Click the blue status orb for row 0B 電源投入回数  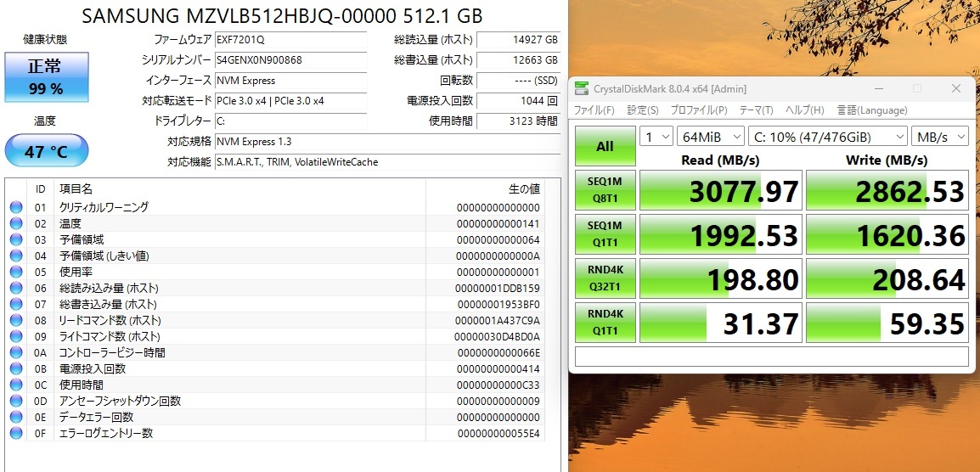[x=15, y=368]
